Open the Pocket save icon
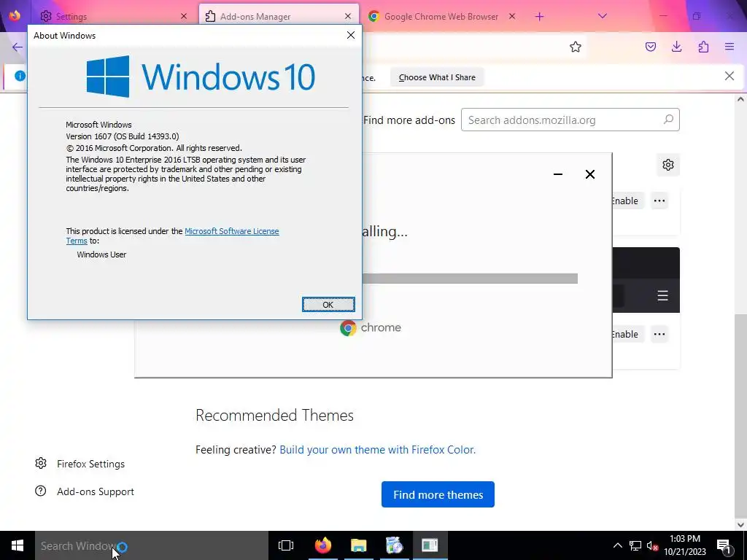Viewport: 747px width, 560px height. [650, 47]
